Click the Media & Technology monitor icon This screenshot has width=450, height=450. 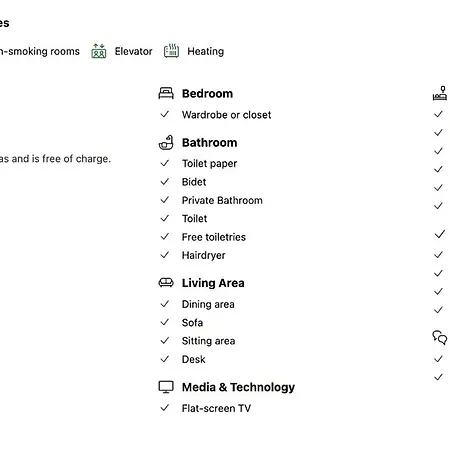coord(166,387)
